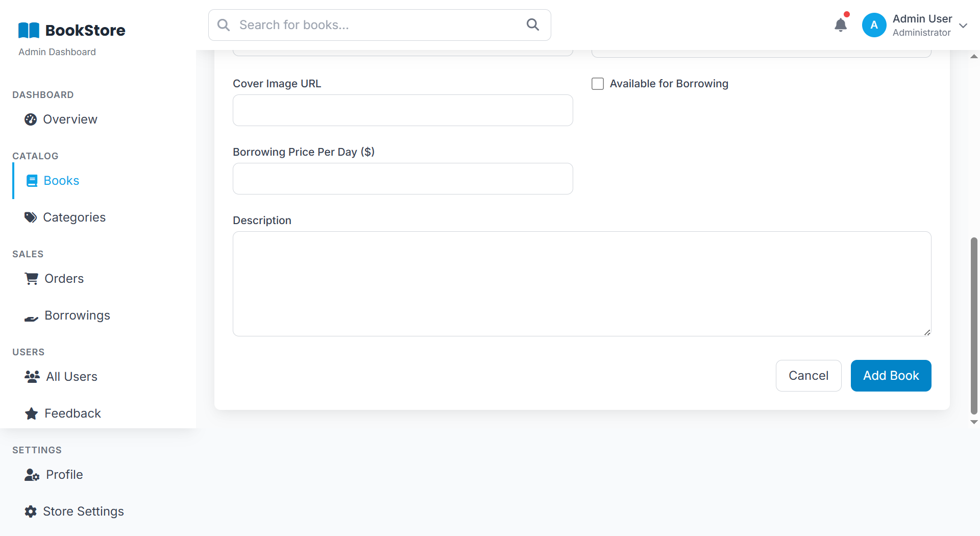
Task: Click the BookStore logo icon
Action: coord(29,30)
